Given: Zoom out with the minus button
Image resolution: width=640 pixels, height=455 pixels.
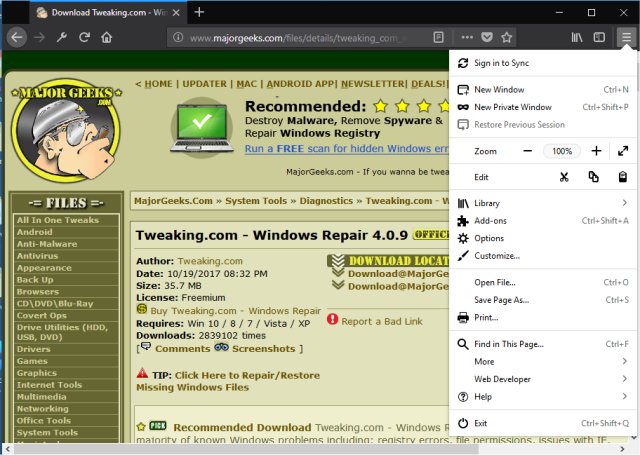Looking at the screenshot, I should coord(527,151).
